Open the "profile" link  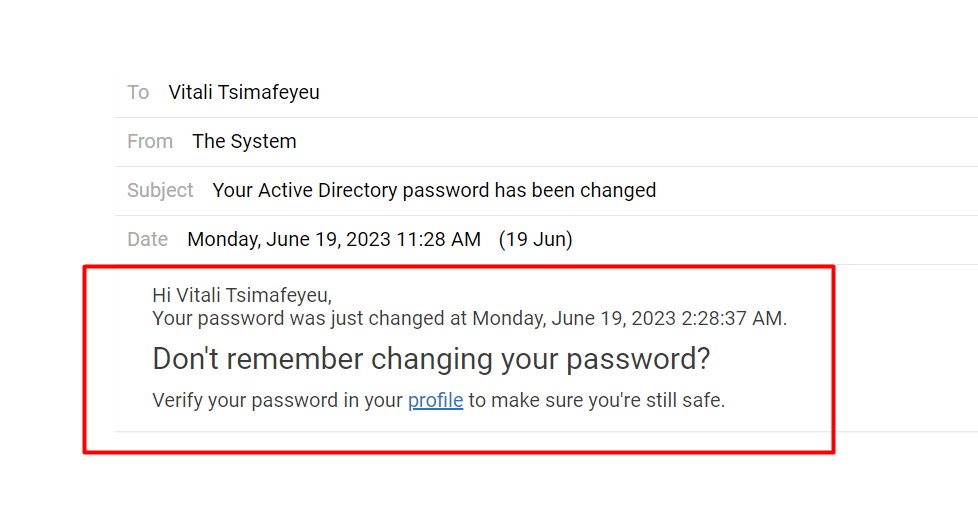tap(435, 401)
